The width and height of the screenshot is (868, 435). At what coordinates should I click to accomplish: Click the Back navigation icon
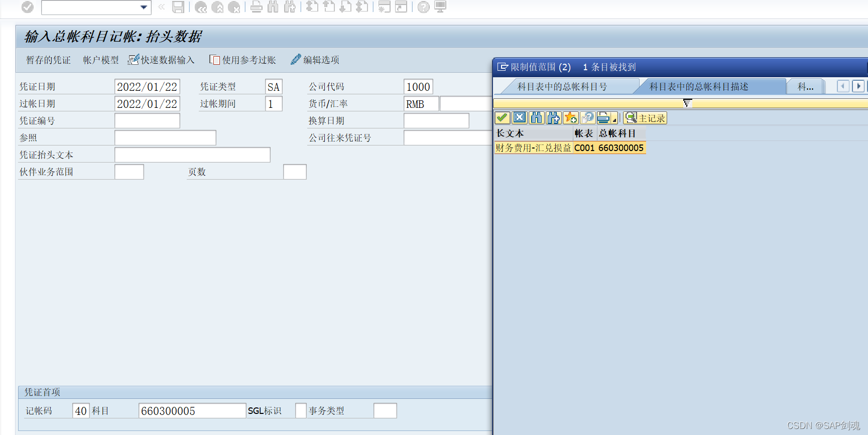click(201, 7)
